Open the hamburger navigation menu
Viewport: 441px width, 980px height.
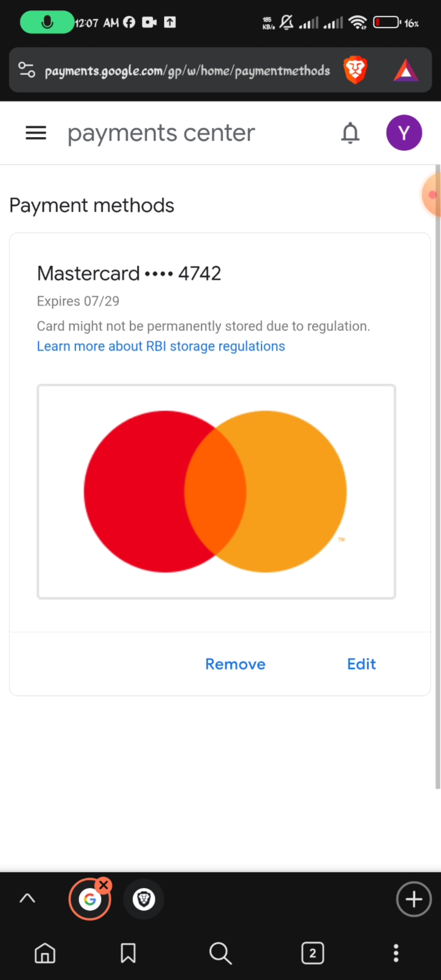click(x=36, y=133)
